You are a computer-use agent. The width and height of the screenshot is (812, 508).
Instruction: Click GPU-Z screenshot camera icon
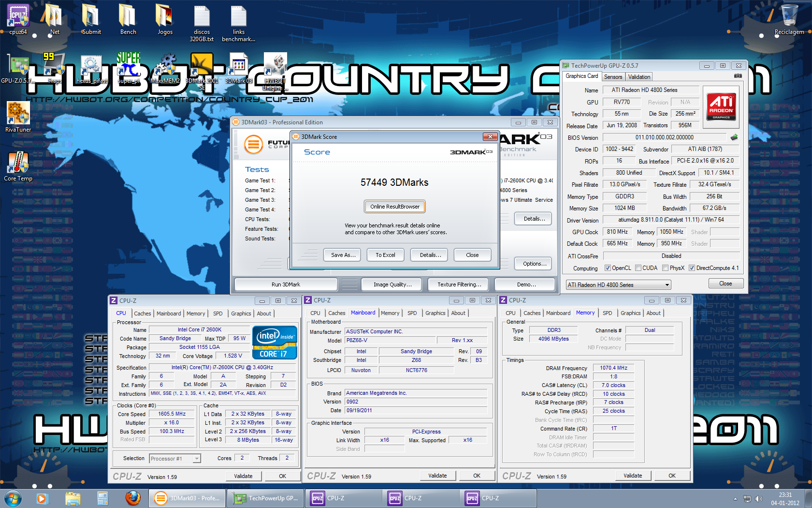738,76
